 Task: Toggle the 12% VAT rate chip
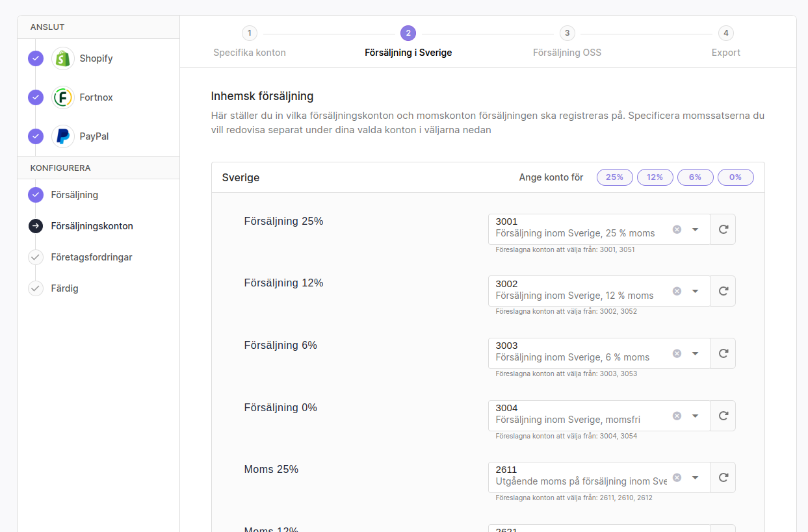point(655,177)
